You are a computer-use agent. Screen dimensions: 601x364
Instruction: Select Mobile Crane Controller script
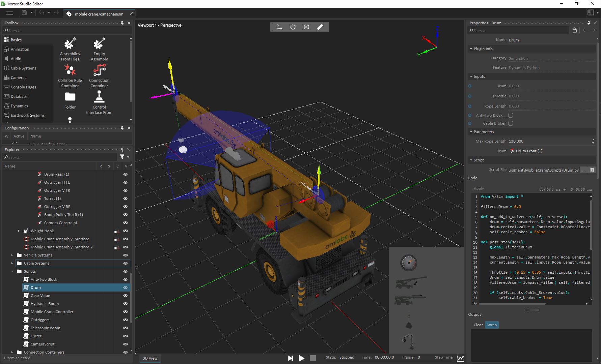coord(52,312)
